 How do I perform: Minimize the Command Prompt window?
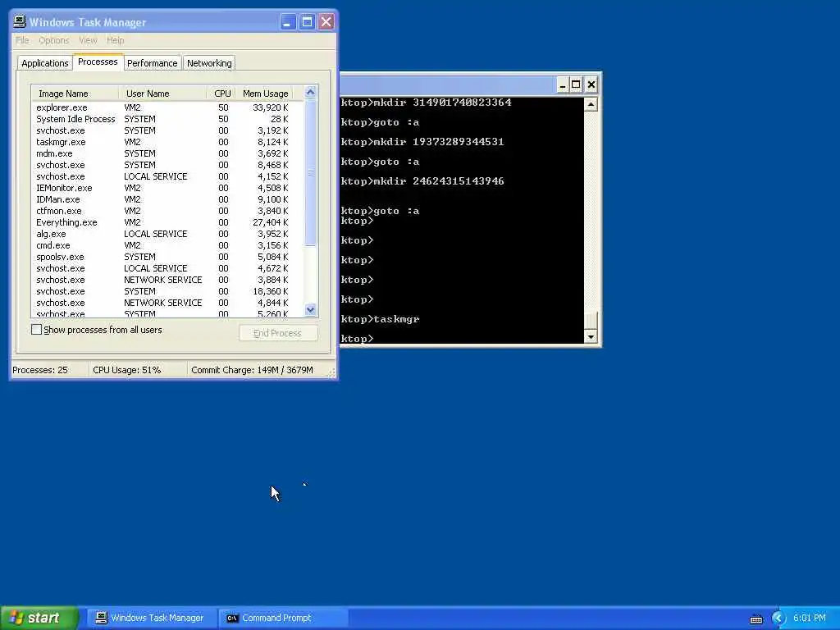[562, 84]
